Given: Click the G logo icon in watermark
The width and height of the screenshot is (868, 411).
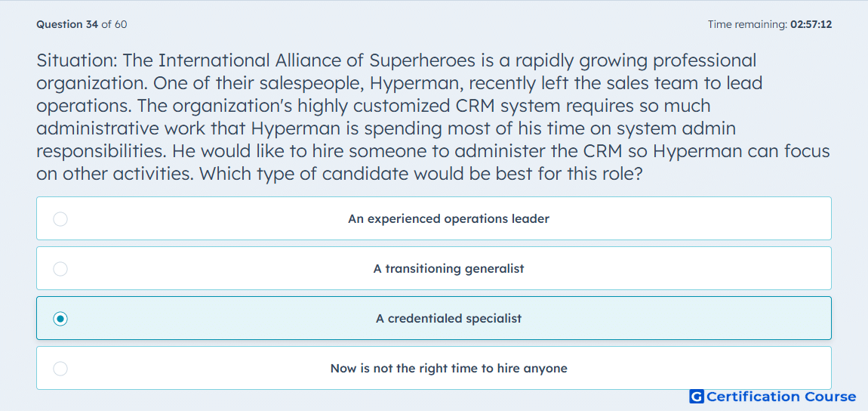Looking at the screenshot, I should point(697,397).
